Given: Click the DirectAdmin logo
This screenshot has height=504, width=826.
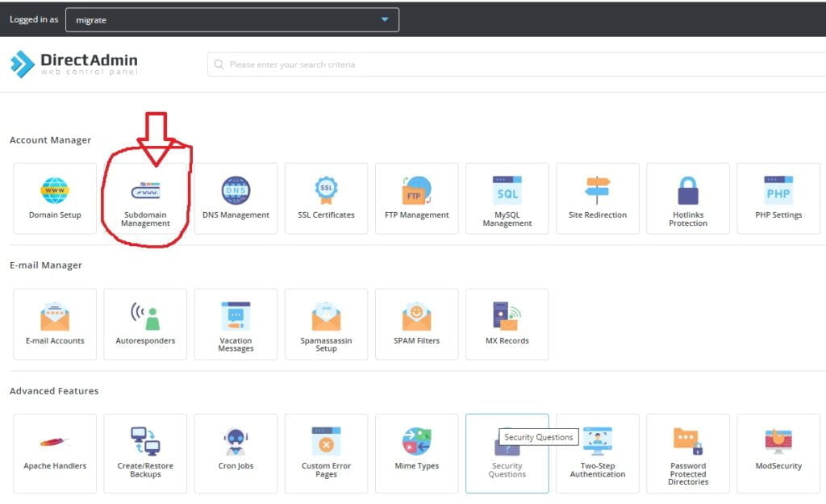Looking at the screenshot, I should pos(74,65).
